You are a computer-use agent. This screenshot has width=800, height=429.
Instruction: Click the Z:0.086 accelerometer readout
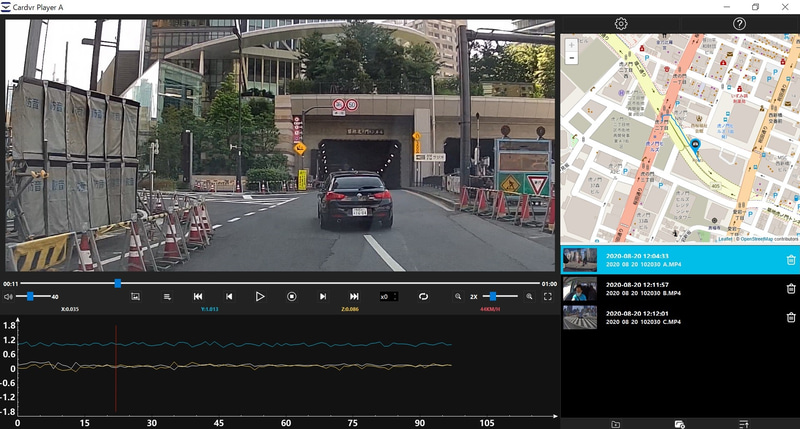(x=349, y=309)
